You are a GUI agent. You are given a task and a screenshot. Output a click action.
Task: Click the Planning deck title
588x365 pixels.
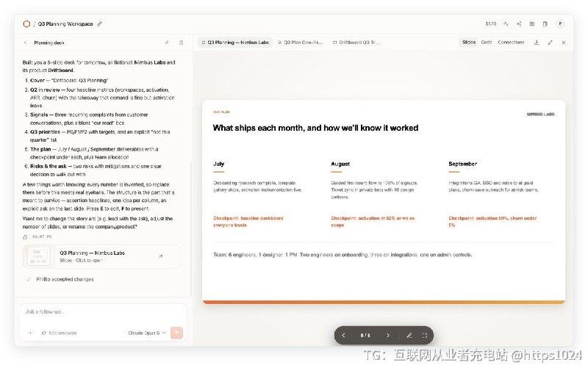point(49,43)
